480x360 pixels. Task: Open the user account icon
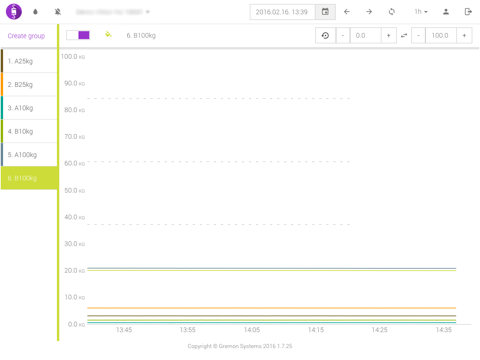446,12
